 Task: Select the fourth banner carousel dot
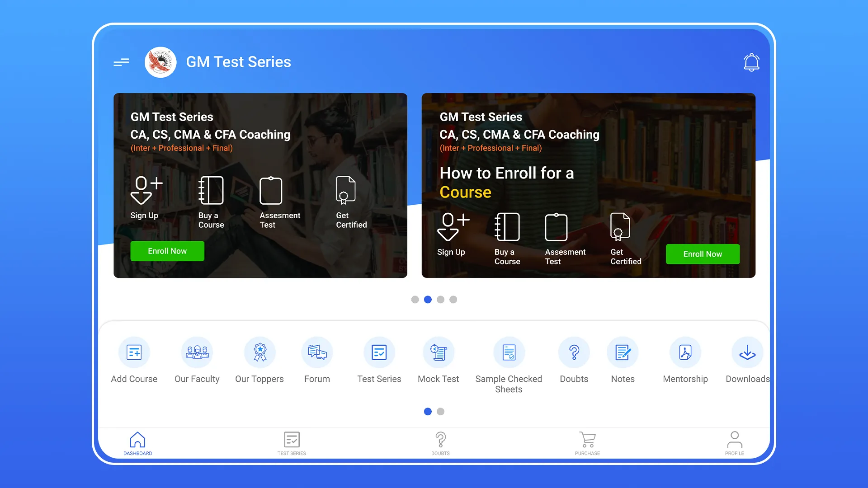453,300
